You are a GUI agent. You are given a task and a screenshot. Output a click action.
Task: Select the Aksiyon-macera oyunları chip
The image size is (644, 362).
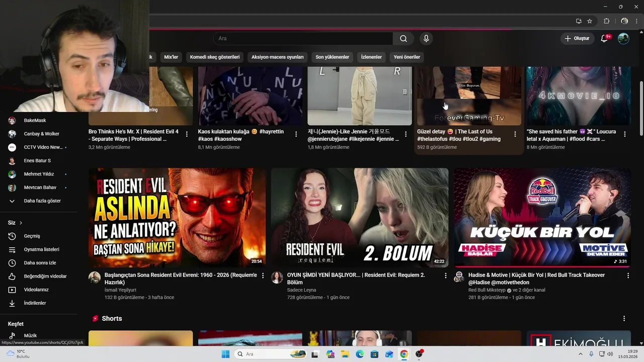[277, 57]
